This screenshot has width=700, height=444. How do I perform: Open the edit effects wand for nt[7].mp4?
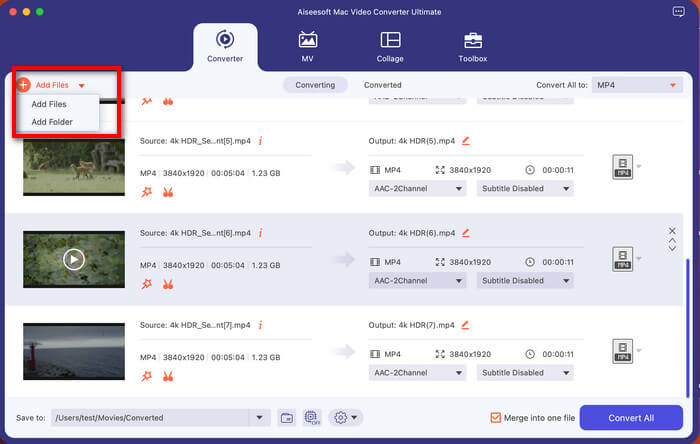(146, 376)
